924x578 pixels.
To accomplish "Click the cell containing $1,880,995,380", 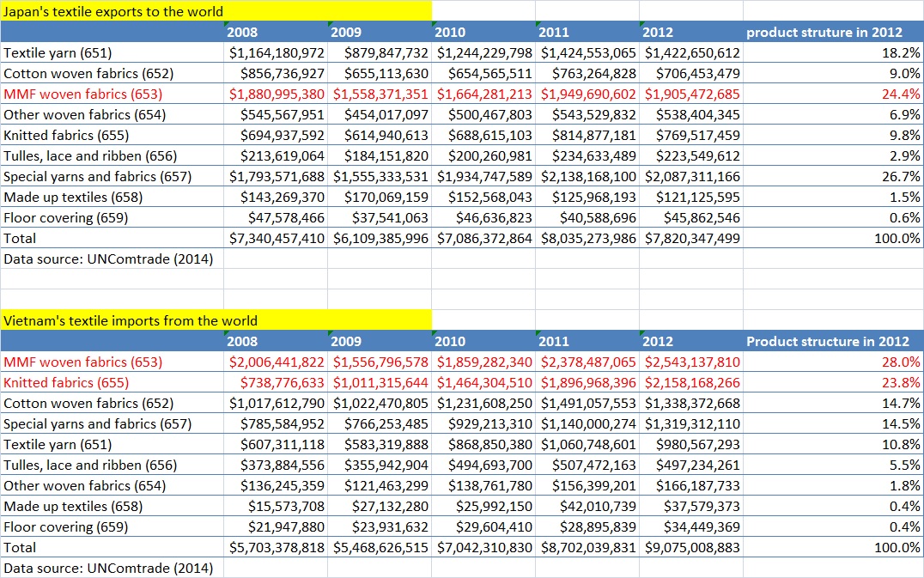I will (x=277, y=94).
